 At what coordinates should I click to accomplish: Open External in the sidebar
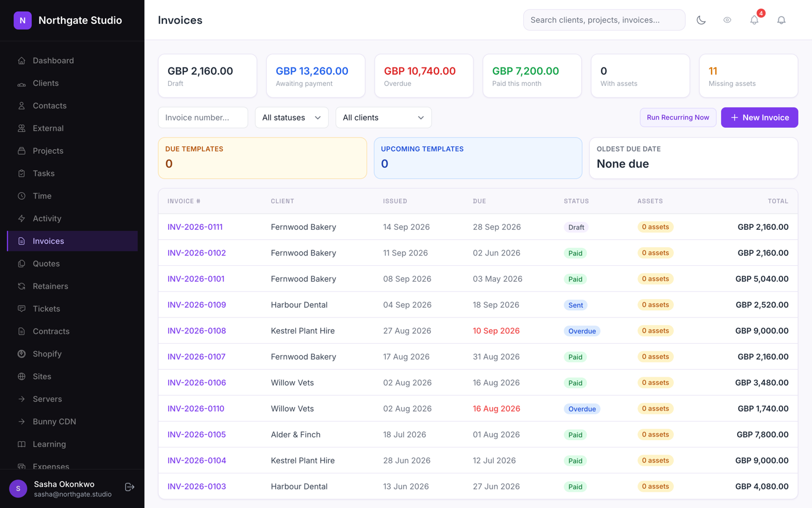(x=72, y=128)
